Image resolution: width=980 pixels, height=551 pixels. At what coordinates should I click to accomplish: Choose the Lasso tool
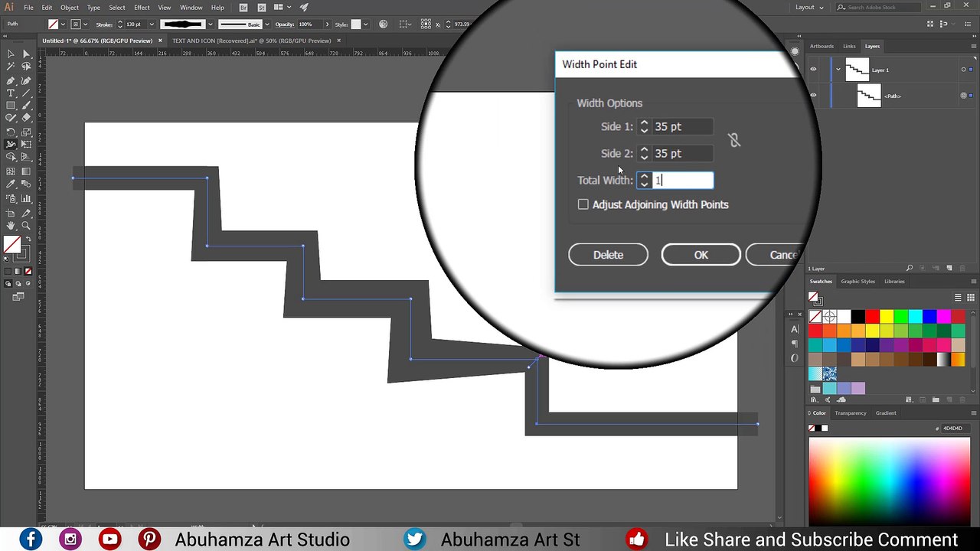(x=26, y=67)
